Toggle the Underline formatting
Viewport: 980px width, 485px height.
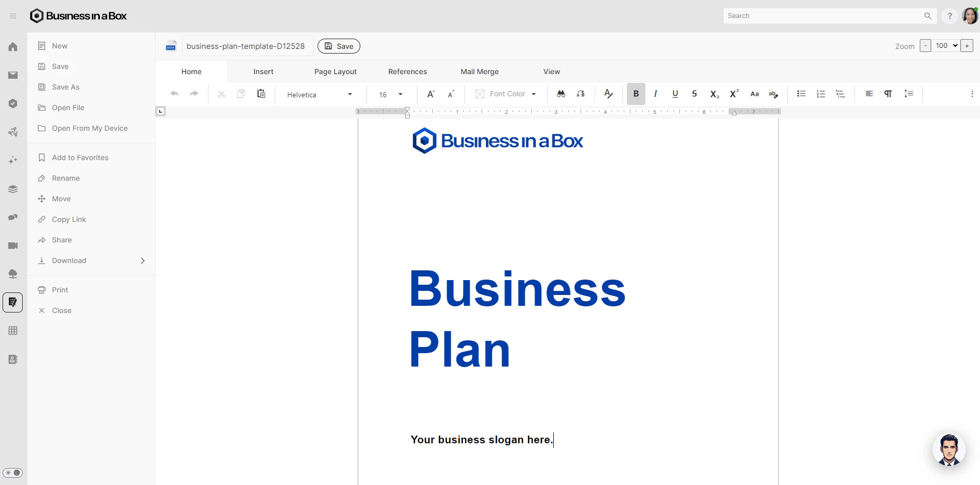pyautogui.click(x=675, y=94)
